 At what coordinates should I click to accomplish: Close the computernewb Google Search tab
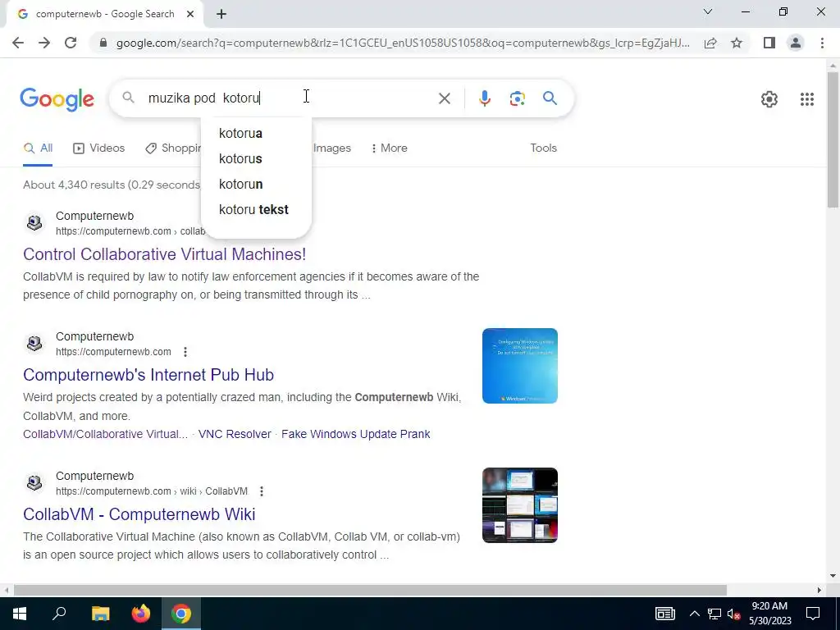click(x=190, y=15)
